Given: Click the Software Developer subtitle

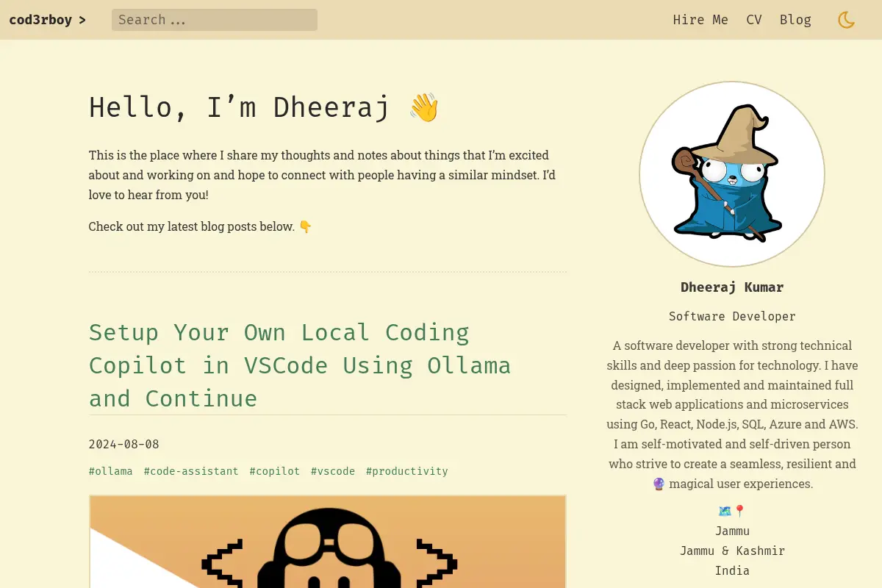Looking at the screenshot, I should coord(732,317).
